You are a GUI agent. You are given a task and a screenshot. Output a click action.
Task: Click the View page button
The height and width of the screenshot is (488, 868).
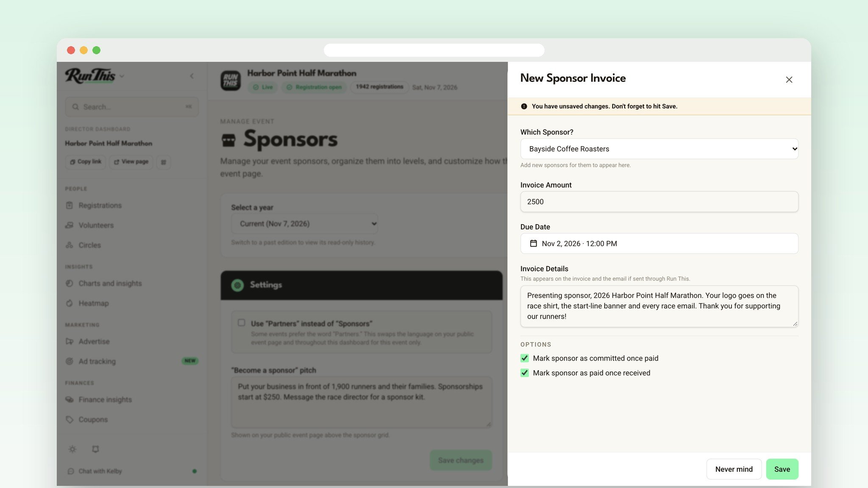[131, 162]
